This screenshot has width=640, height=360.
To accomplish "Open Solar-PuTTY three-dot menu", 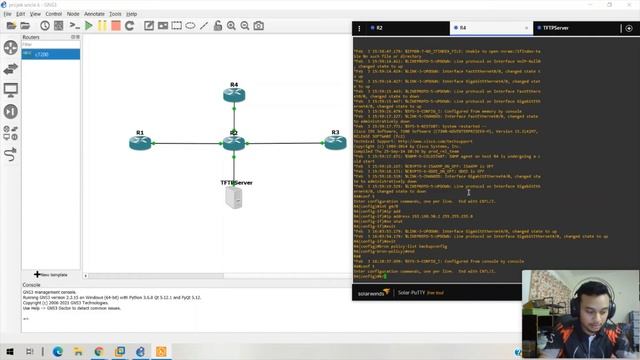I will tap(359, 28).
